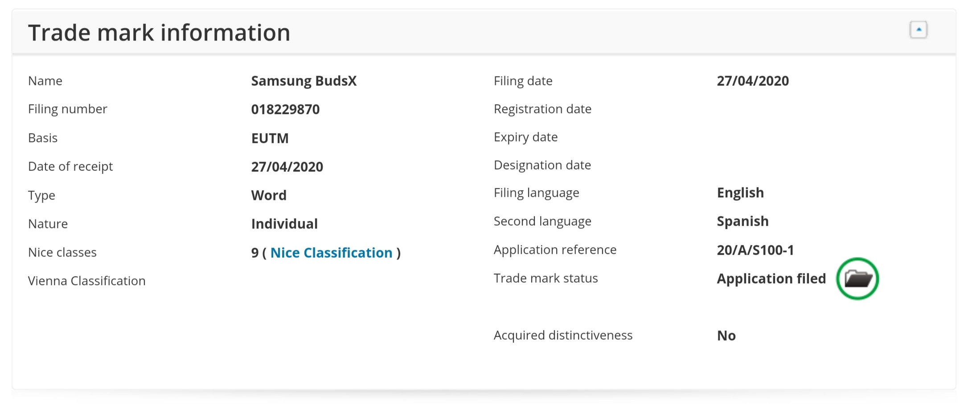Click the Expiry date label

(525, 137)
